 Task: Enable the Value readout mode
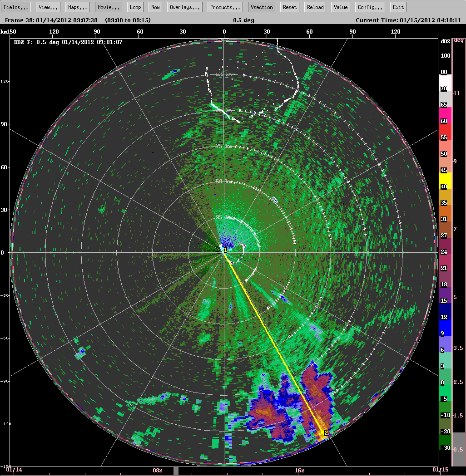[340, 7]
